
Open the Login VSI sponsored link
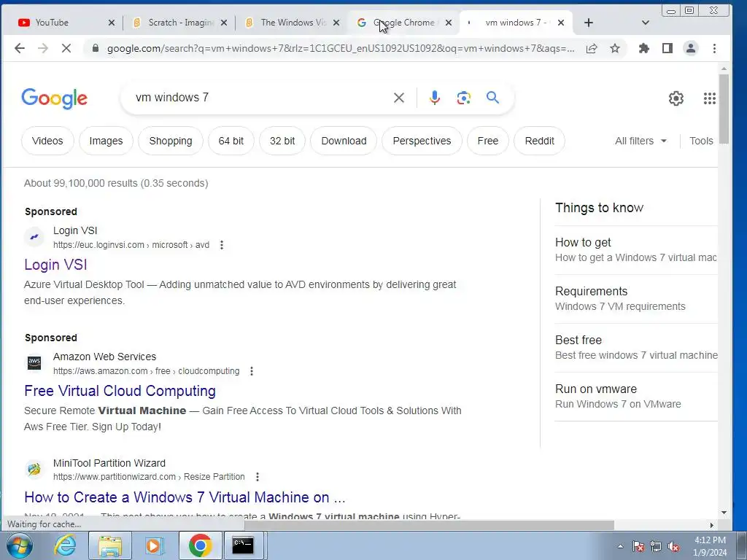pyautogui.click(x=55, y=265)
